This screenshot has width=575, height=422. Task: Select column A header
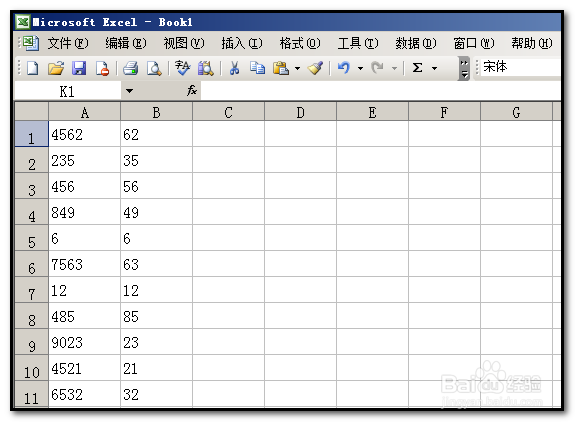point(84,111)
